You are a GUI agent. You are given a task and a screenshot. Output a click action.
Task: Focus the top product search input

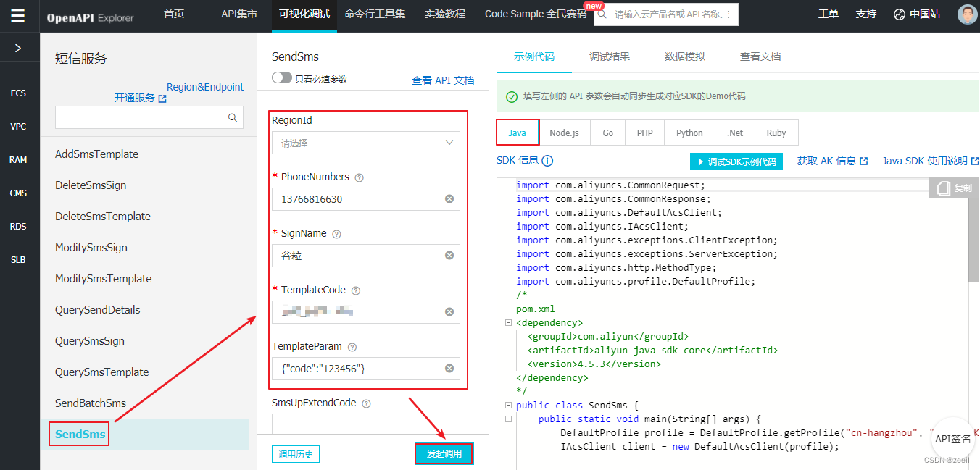pos(666,14)
